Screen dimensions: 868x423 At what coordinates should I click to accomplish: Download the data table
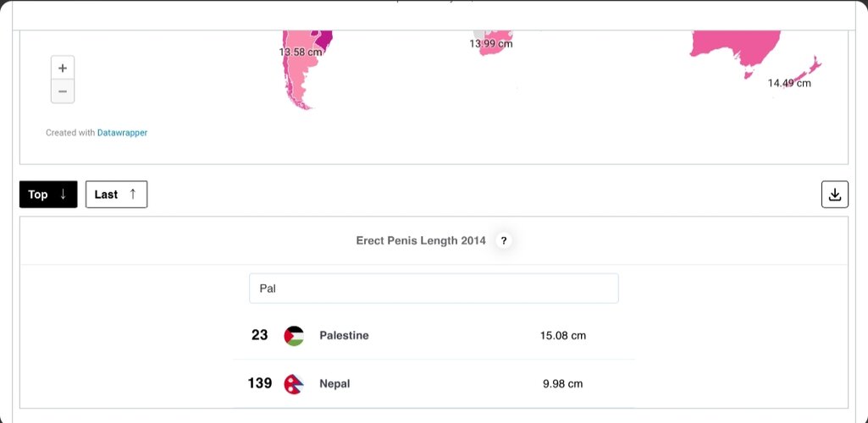tap(834, 195)
